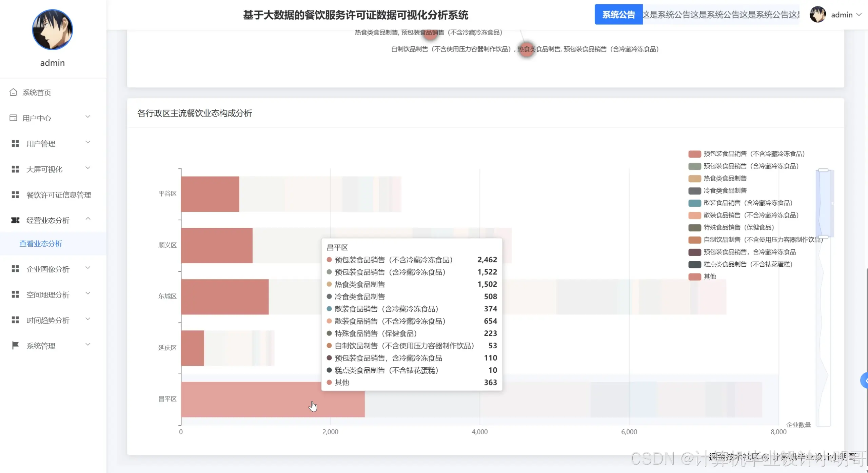Click the 用户中心 card icon
This screenshot has height=473, width=868.
(14, 118)
